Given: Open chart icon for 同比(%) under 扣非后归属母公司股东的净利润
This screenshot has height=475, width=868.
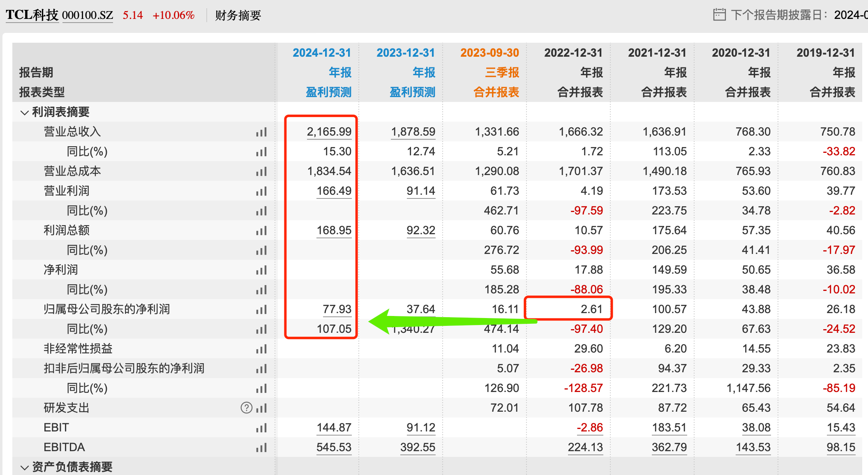Looking at the screenshot, I should coord(261,388).
